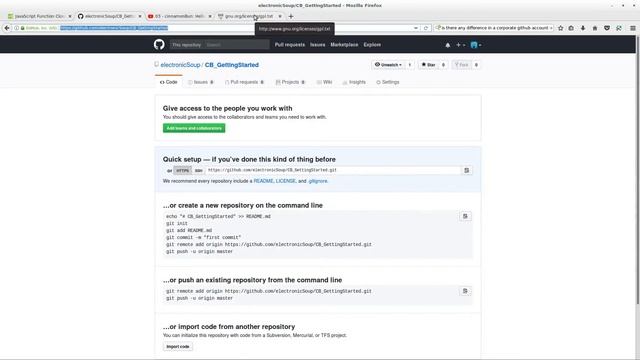This screenshot has width=640, height=360.
Task: Close the gnu.org gpl.txt tab
Action: tap(280, 16)
